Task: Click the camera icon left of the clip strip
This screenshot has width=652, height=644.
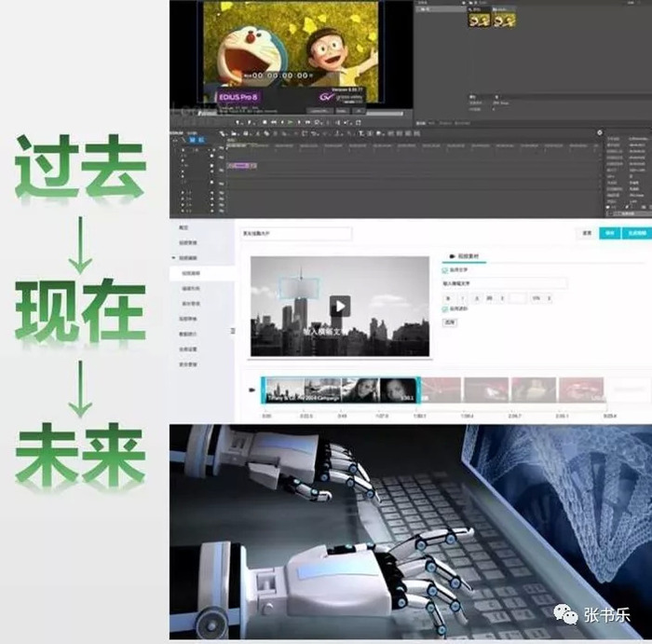Action: tap(251, 390)
